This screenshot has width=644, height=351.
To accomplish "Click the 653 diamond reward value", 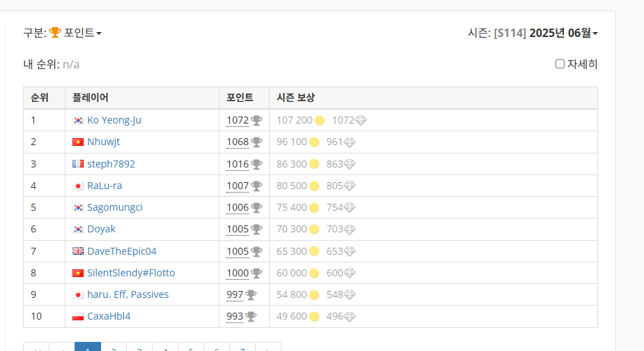I will point(335,251).
